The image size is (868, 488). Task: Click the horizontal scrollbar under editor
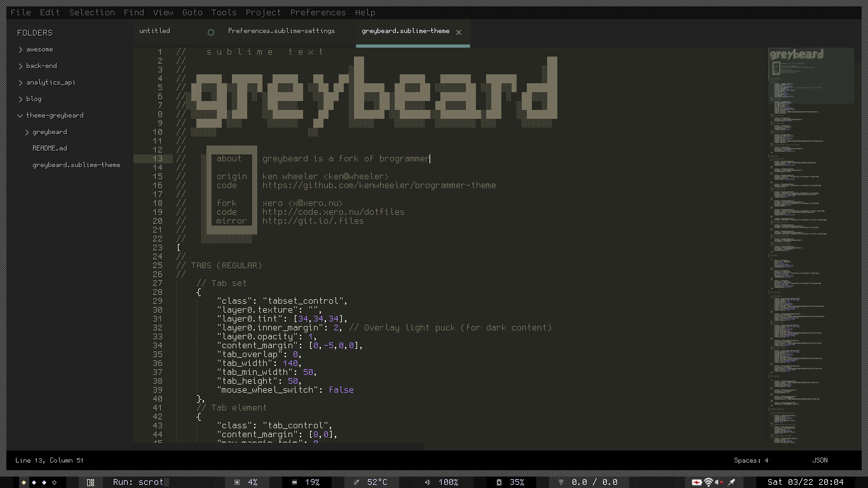tap(279, 447)
